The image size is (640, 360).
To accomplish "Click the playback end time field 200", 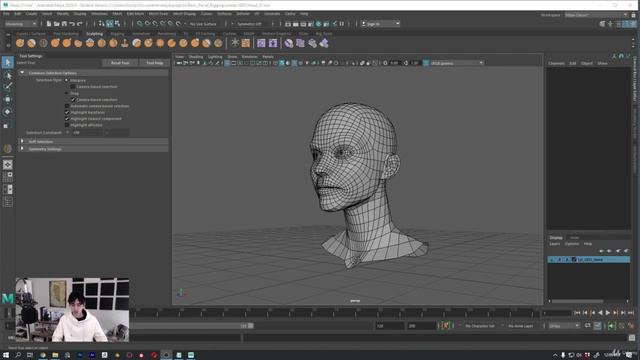I will (422, 326).
